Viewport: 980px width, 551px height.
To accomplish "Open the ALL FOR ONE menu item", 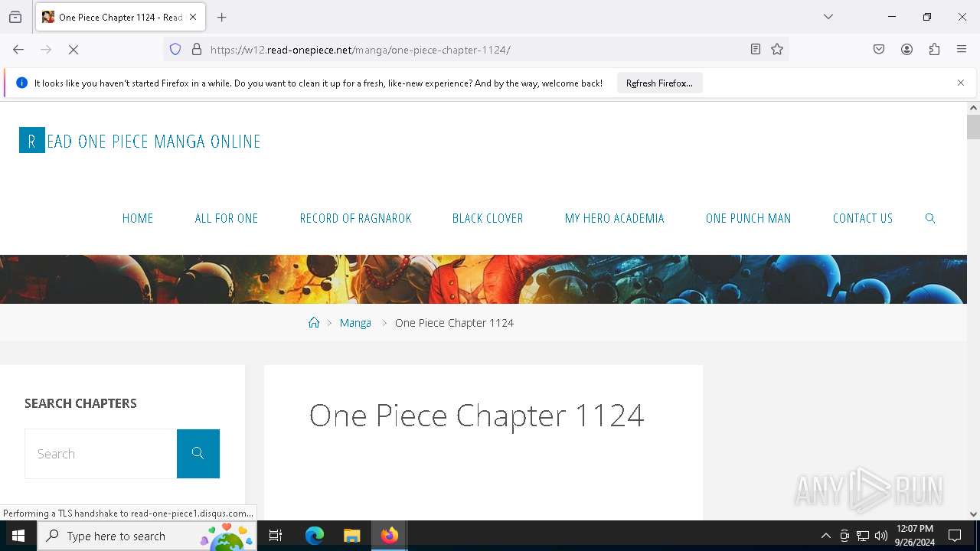I will [x=227, y=218].
